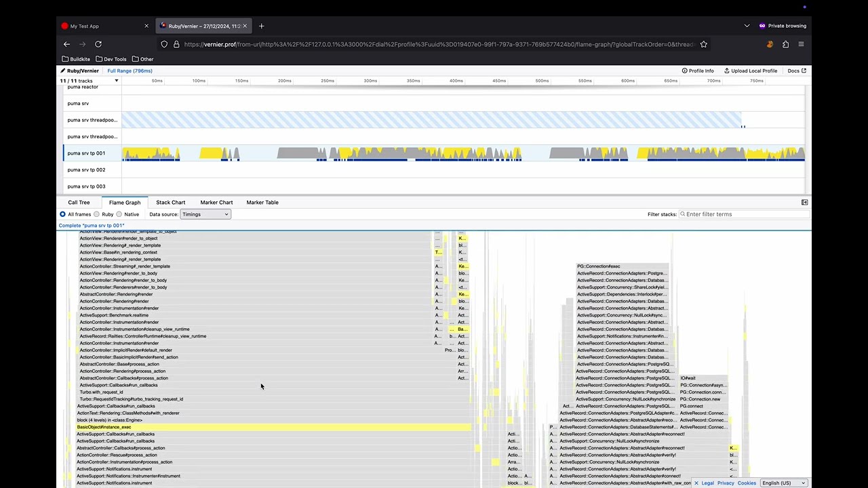Click the Private browsing indicator
Image resolution: width=868 pixels, height=488 pixels.
coord(783,26)
